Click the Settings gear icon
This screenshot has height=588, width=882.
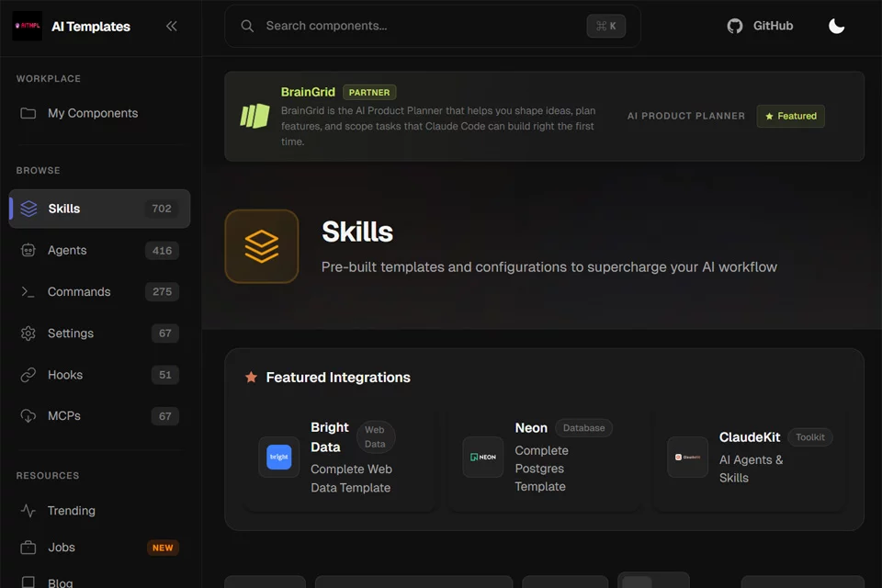[x=28, y=334]
